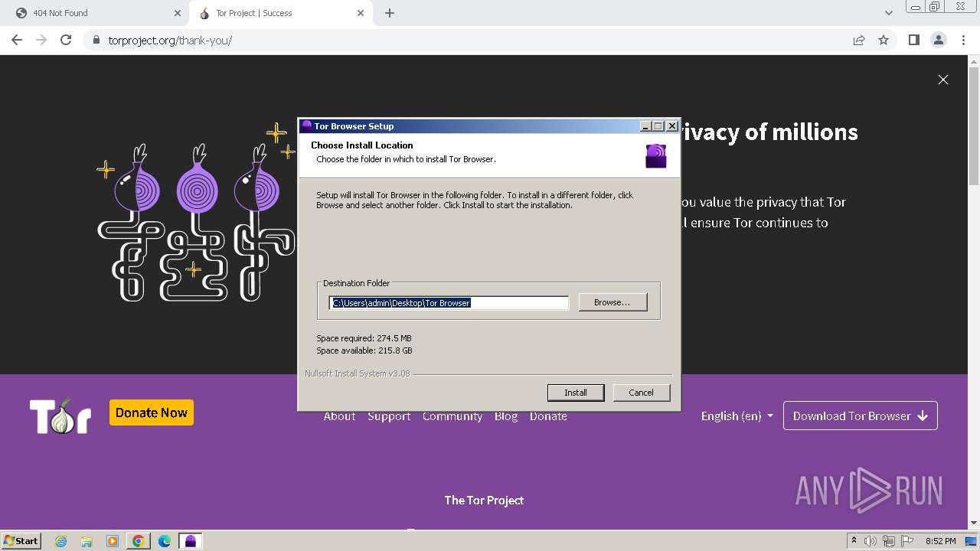Screen dimensions: 980x551
Task: Bookmark this page with star icon
Action: 884,40
